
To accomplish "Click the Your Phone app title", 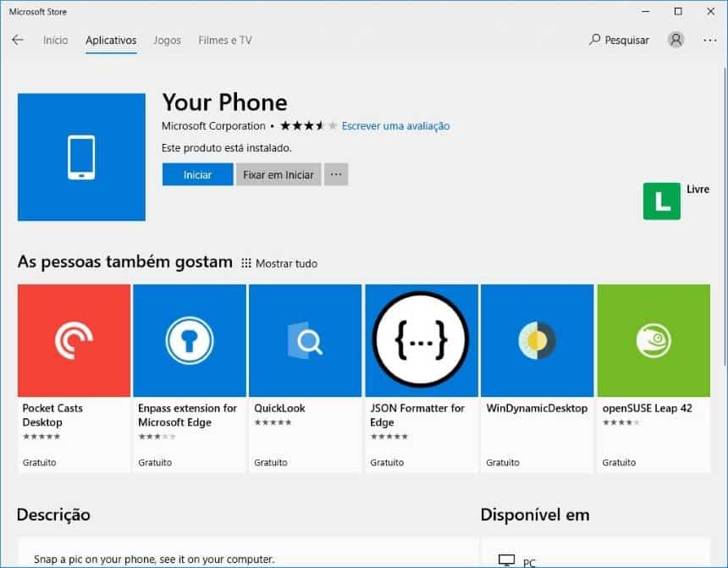I will tap(224, 102).
